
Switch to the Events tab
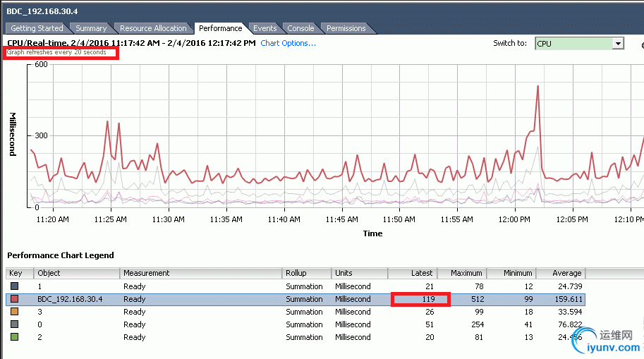[x=265, y=28]
